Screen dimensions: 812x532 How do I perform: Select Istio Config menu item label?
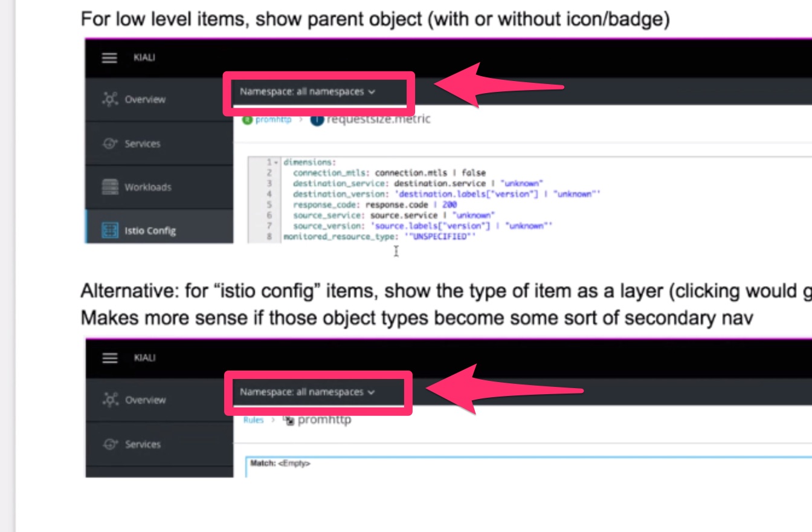pyautogui.click(x=150, y=230)
